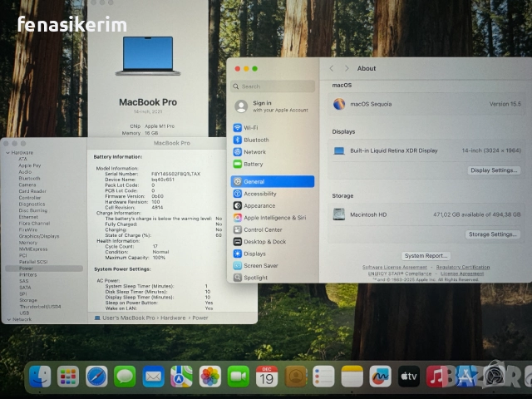
Task: Launch Apple TV from the Dock
Action: (x=408, y=377)
